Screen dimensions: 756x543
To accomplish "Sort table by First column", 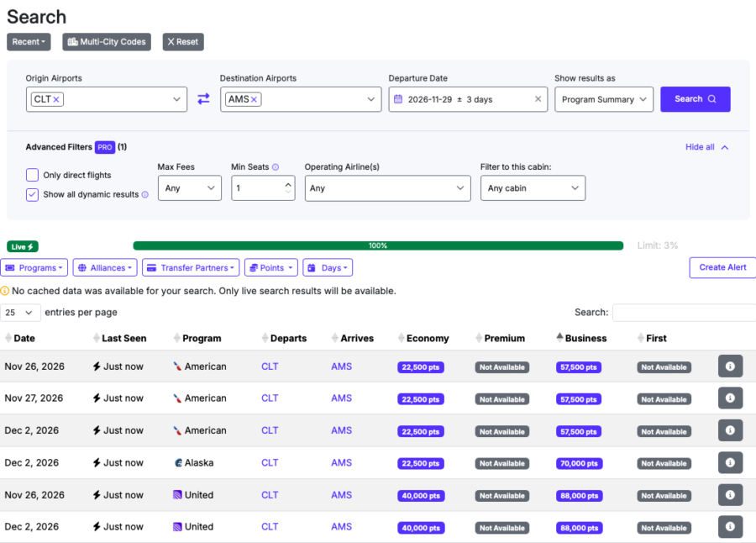I will click(652, 339).
